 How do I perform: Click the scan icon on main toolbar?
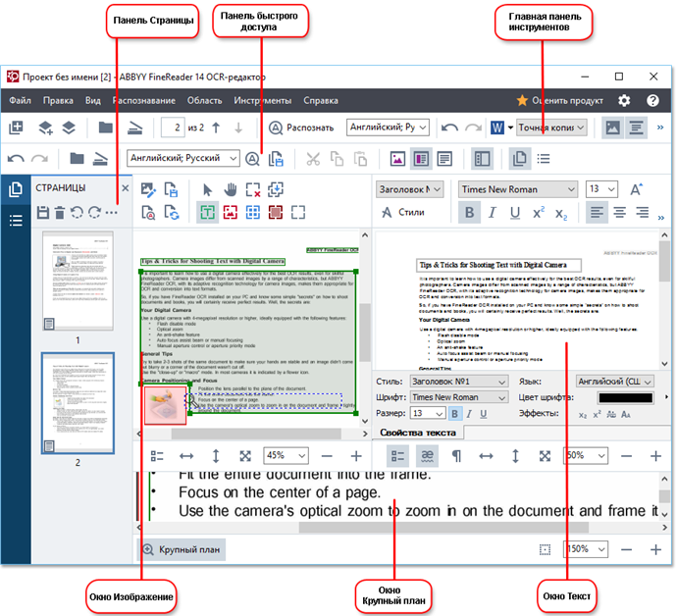click(x=134, y=128)
